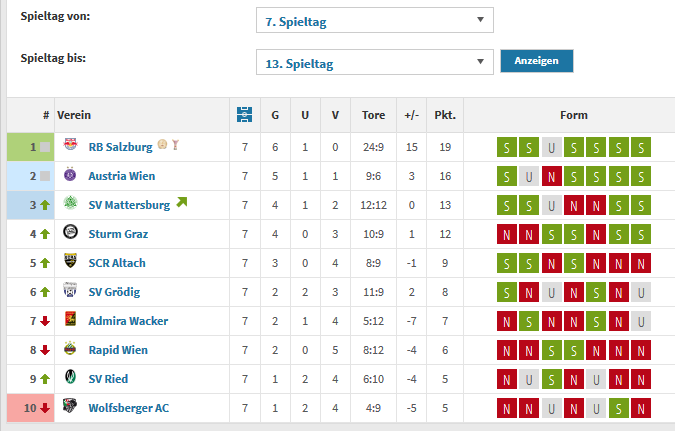Click the SCR Altach club crest
Screen dimensions: 675x431
click(x=70, y=260)
